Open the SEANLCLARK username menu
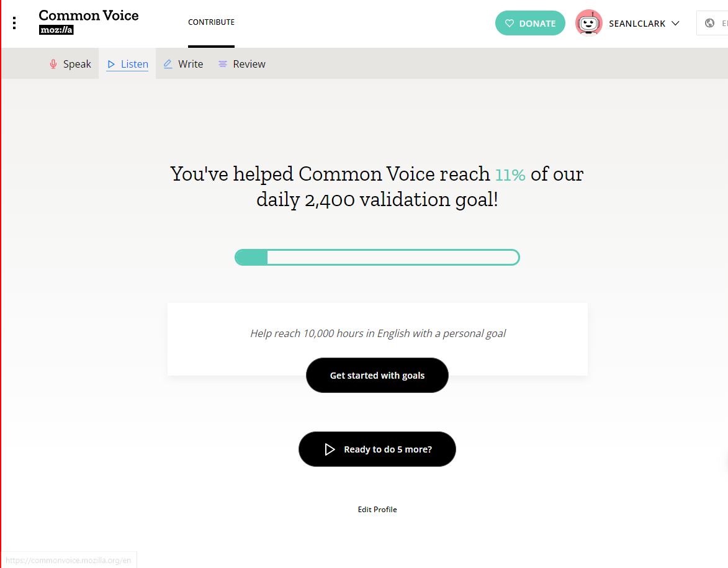Screen dimensions: 728x568 pos(637,24)
